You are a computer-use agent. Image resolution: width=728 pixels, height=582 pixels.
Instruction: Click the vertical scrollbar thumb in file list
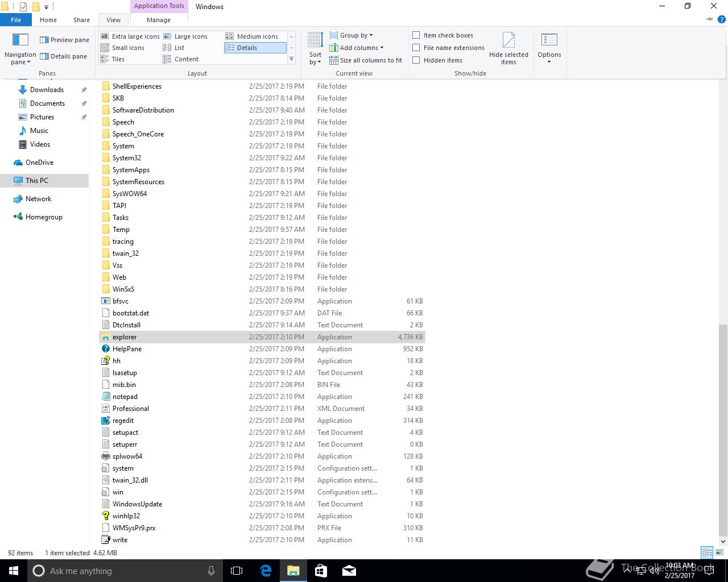(x=723, y=430)
